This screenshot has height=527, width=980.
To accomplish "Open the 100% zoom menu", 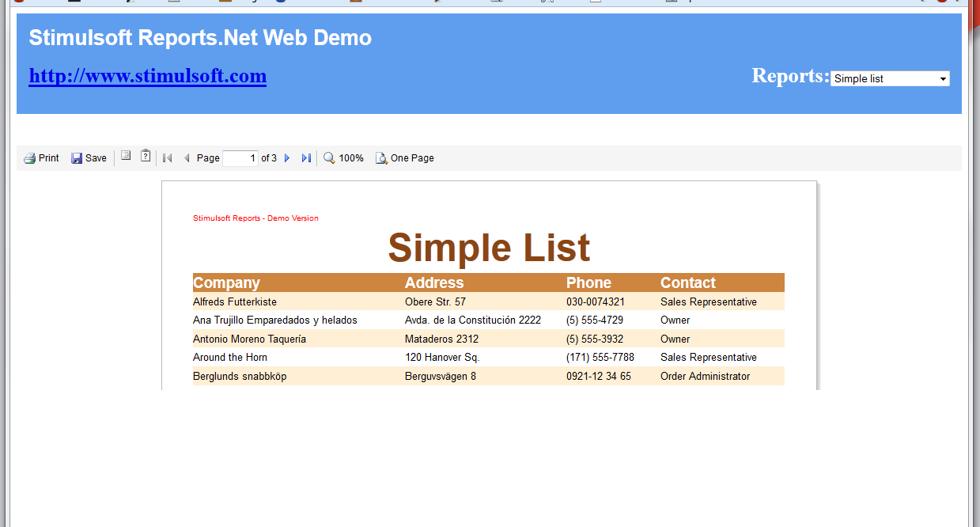I will 343,158.
